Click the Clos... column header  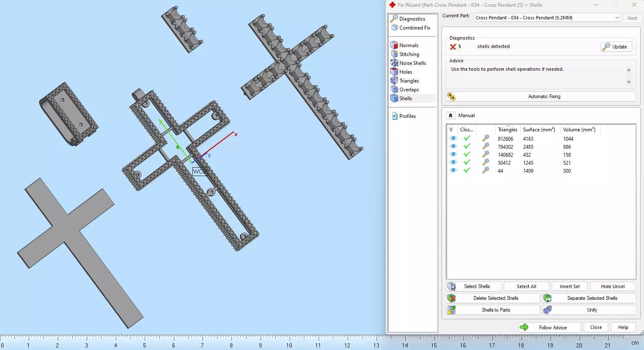(467, 130)
